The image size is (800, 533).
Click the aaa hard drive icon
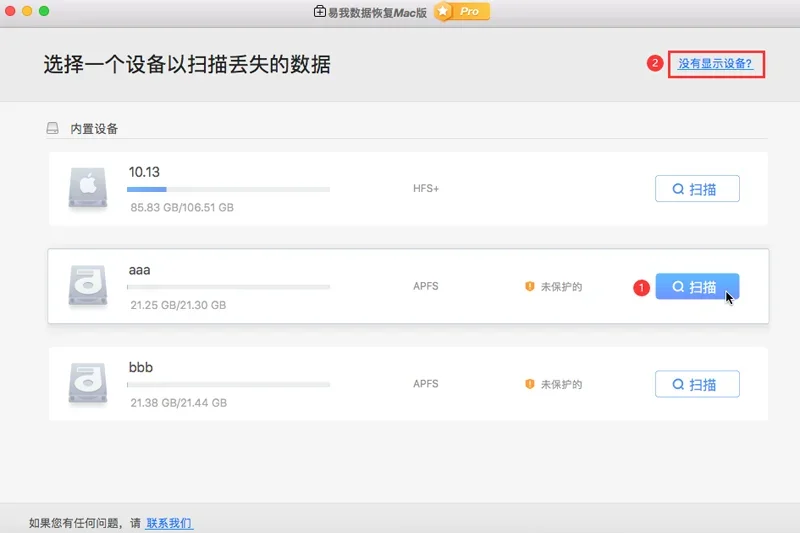tap(88, 286)
